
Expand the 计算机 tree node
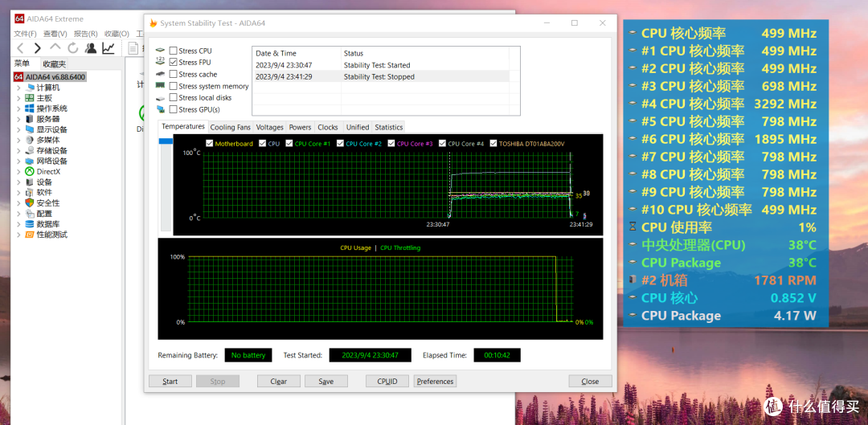click(x=18, y=88)
